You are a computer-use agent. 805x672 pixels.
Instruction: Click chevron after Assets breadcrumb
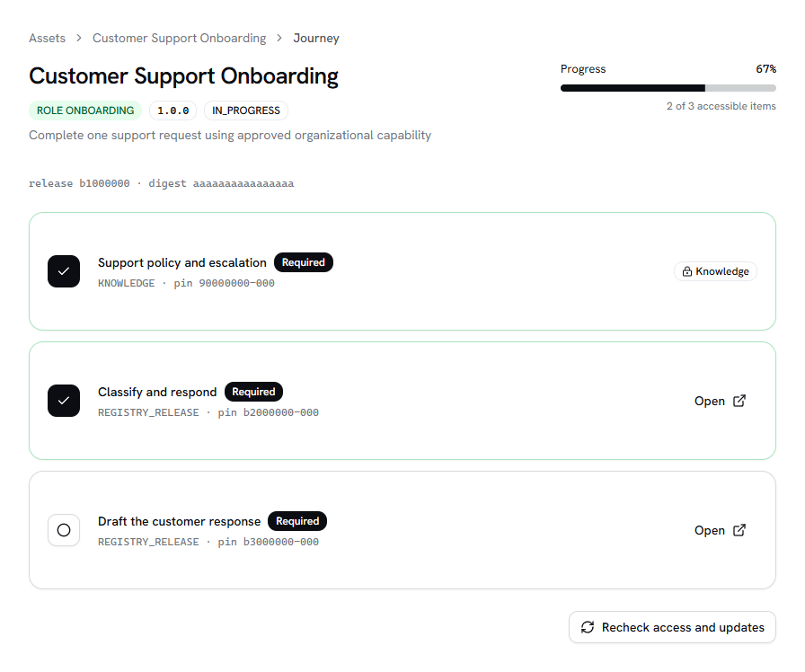[x=78, y=38]
